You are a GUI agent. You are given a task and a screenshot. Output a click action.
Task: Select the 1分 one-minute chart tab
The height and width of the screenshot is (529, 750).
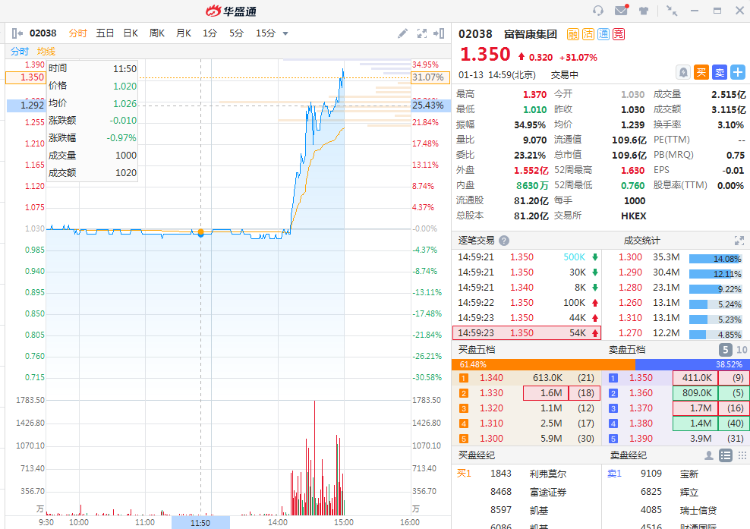click(210, 33)
